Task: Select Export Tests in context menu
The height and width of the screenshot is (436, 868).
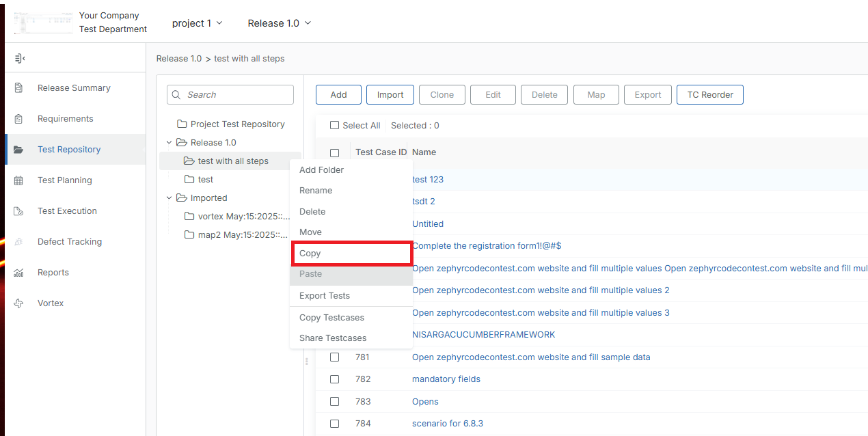Action: click(x=325, y=296)
